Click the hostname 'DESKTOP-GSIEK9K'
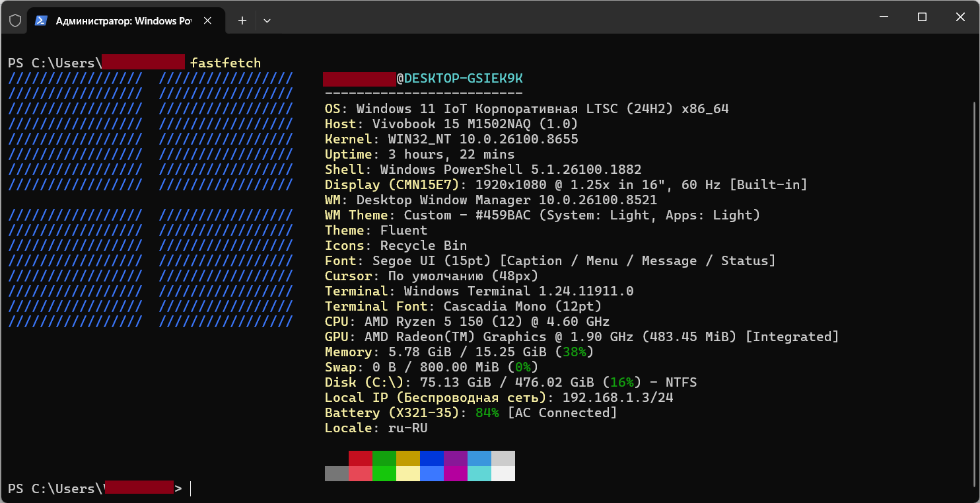Screen dimensions: 980x503 click(x=464, y=78)
